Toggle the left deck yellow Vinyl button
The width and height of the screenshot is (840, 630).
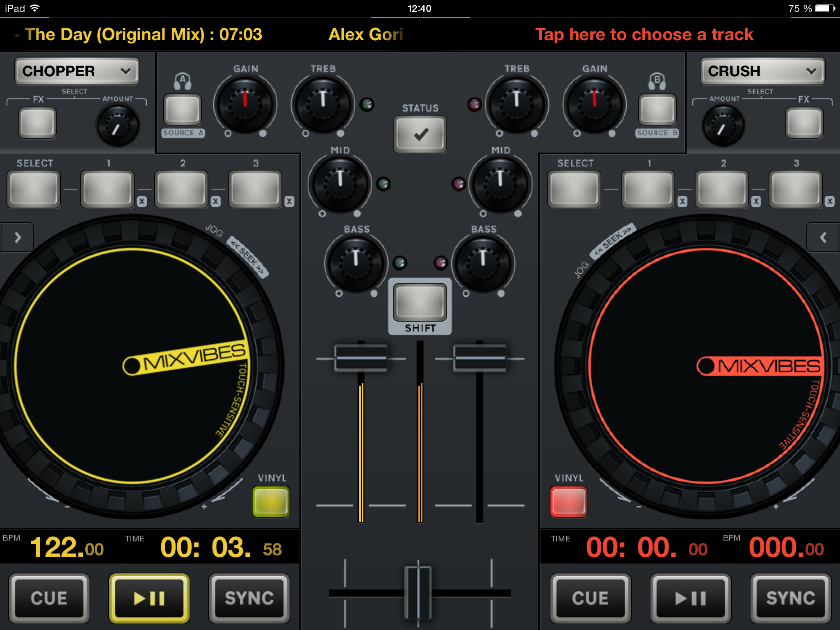click(x=271, y=501)
